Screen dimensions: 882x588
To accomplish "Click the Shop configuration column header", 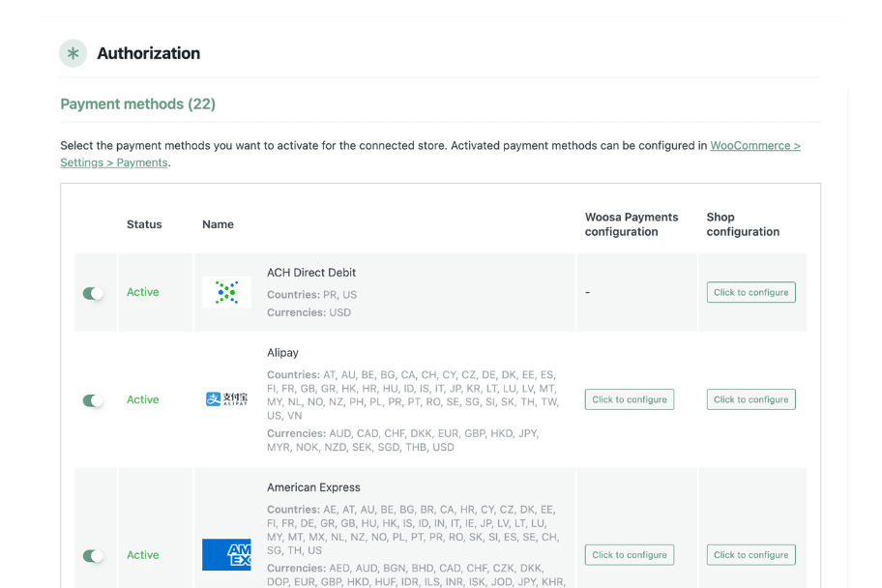I will [742, 224].
